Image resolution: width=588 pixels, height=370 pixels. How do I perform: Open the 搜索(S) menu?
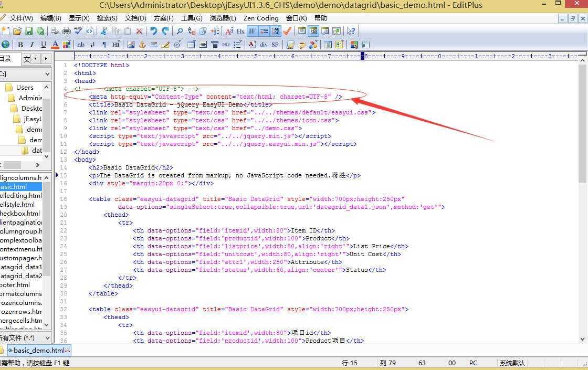(x=107, y=18)
